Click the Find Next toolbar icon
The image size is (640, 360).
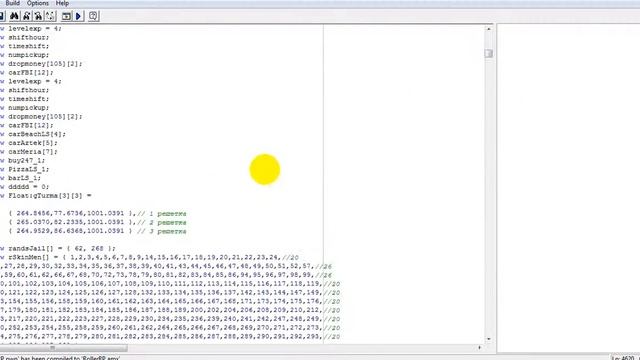27,16
